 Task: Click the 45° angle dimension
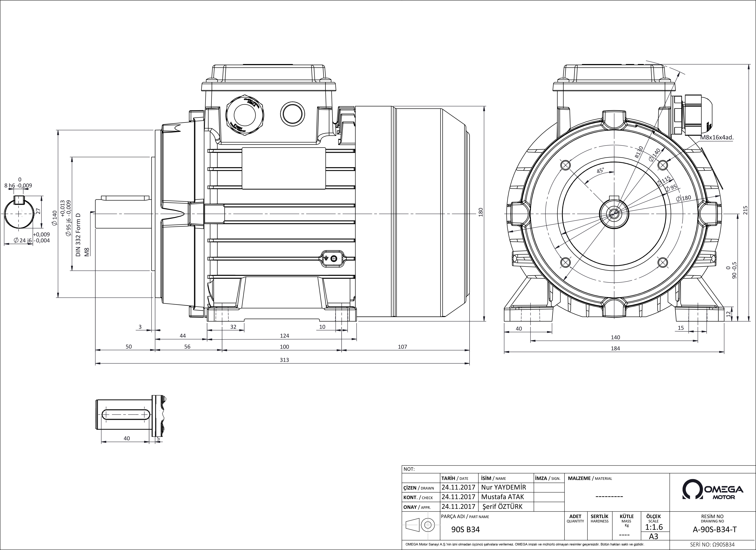click(600, 170)
